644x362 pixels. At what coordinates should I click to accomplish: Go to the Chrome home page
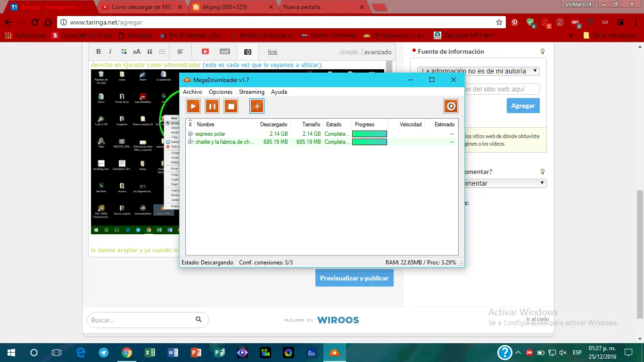(48, 22)
